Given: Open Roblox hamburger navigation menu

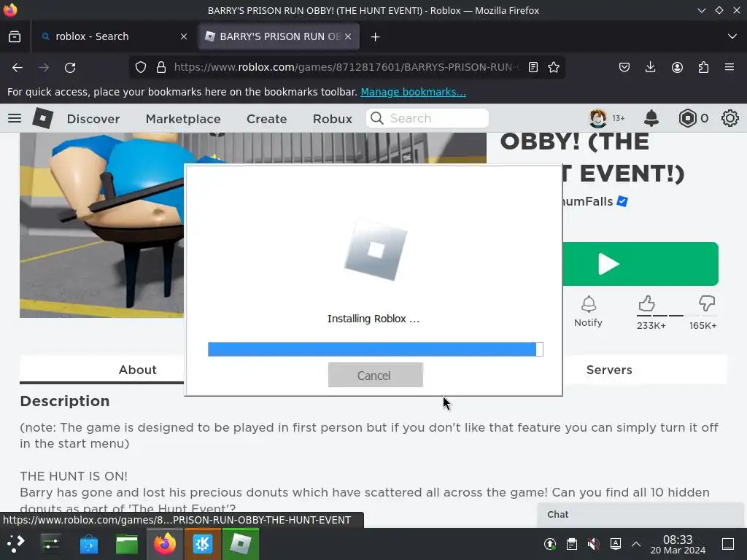Looking at the screenshot, I should click(15, 118).
